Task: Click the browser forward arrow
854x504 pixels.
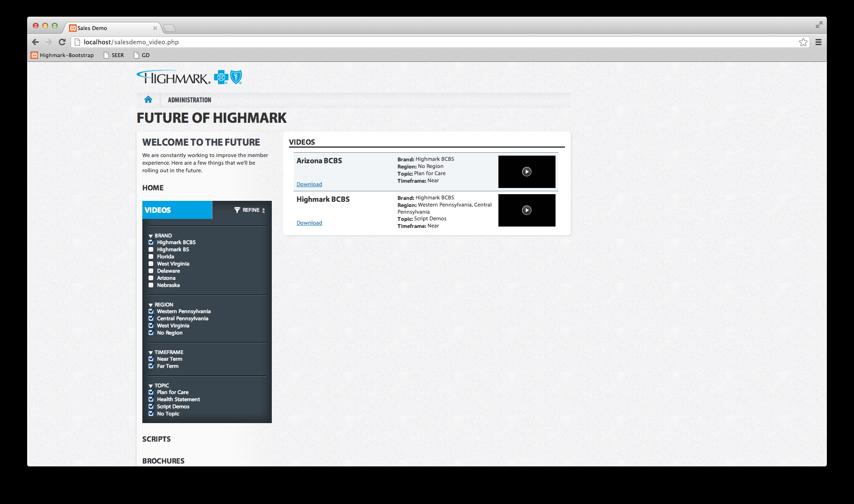Action: (x=49, y=42)
